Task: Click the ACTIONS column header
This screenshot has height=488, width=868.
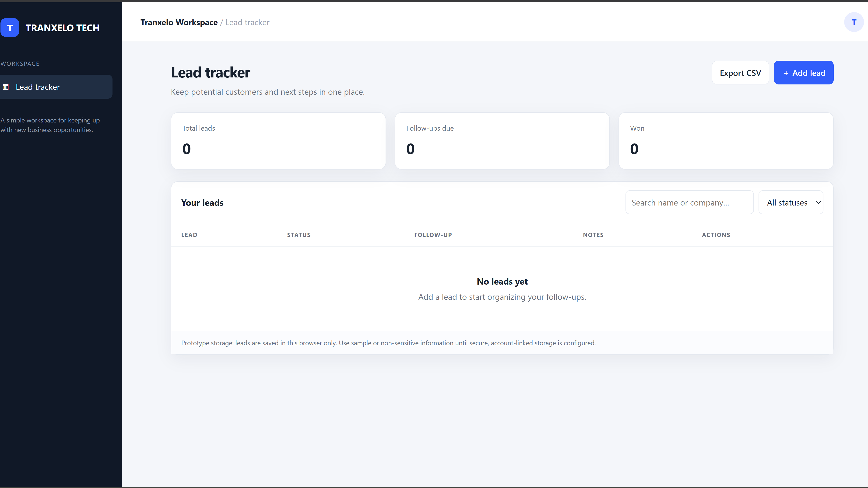Action: 716,235
